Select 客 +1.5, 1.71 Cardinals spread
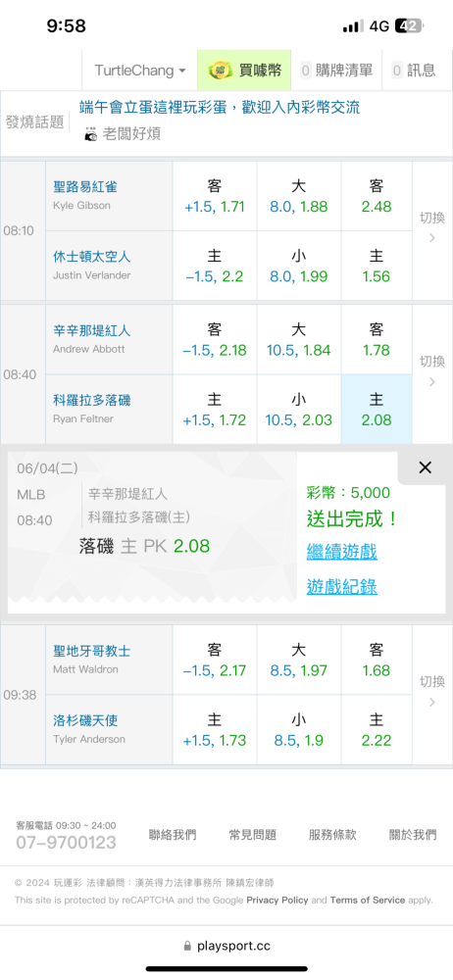The image size is (453, 980). click(215, 196)
